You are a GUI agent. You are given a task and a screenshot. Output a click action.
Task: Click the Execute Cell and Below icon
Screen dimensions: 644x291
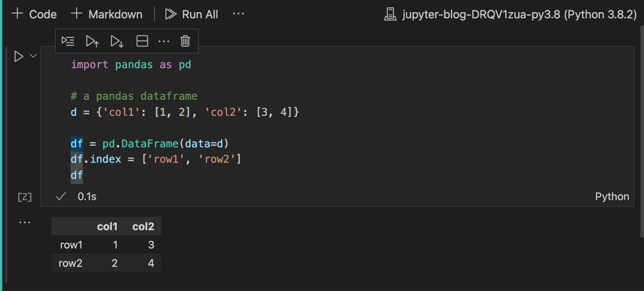tap(117, 41)
